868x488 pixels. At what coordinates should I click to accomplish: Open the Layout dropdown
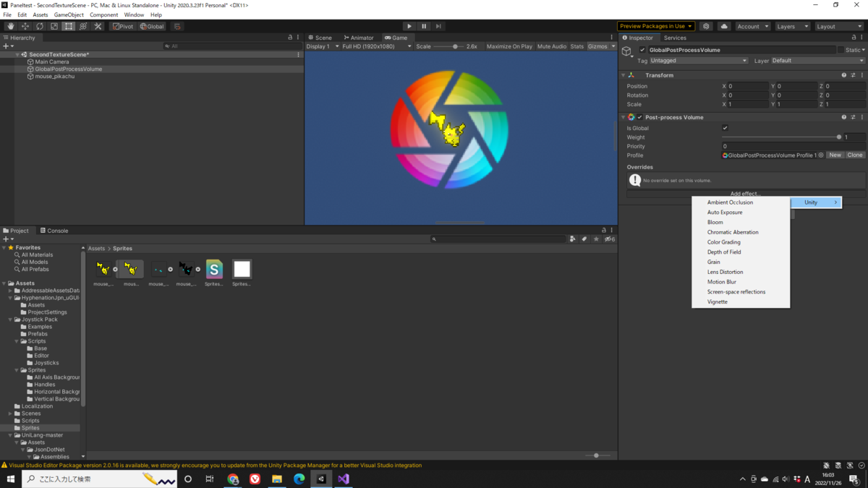pos(838,26)
